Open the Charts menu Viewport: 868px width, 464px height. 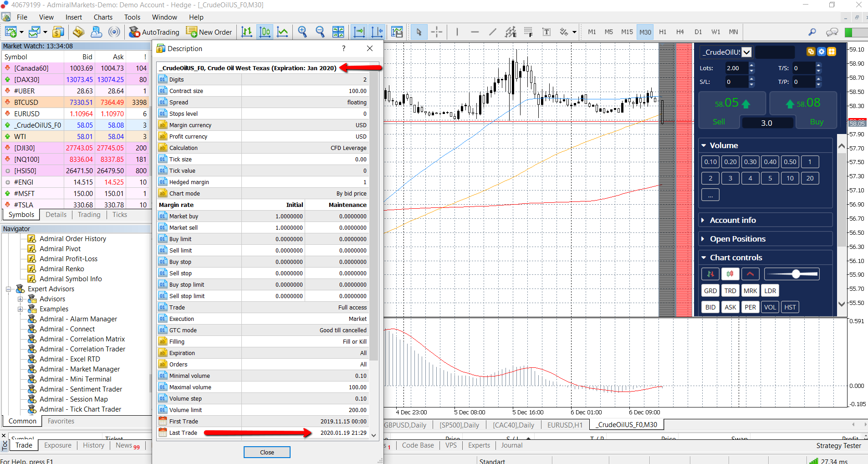(103, 17)
